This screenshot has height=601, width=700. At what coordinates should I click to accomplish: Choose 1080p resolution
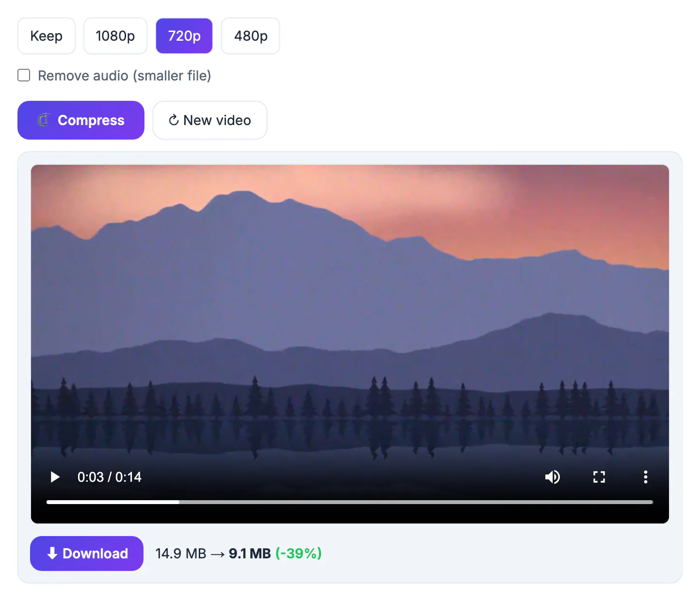coord(115,36)
